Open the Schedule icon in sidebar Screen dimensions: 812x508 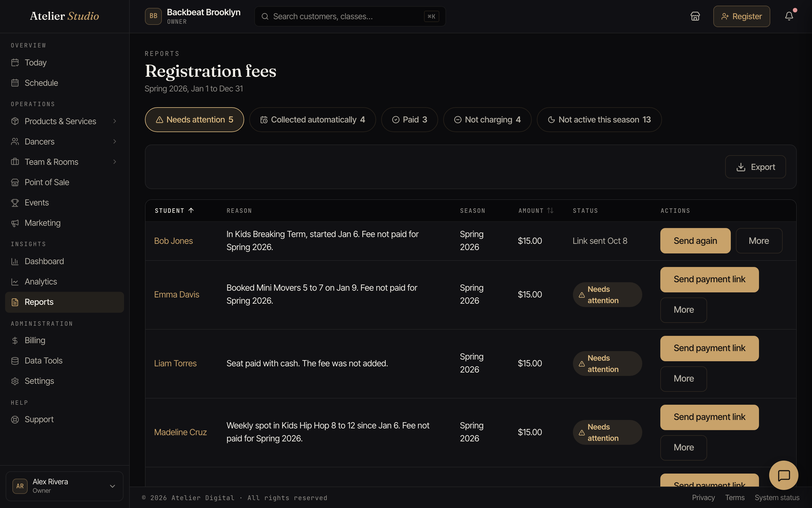click(x=15, y=83)
